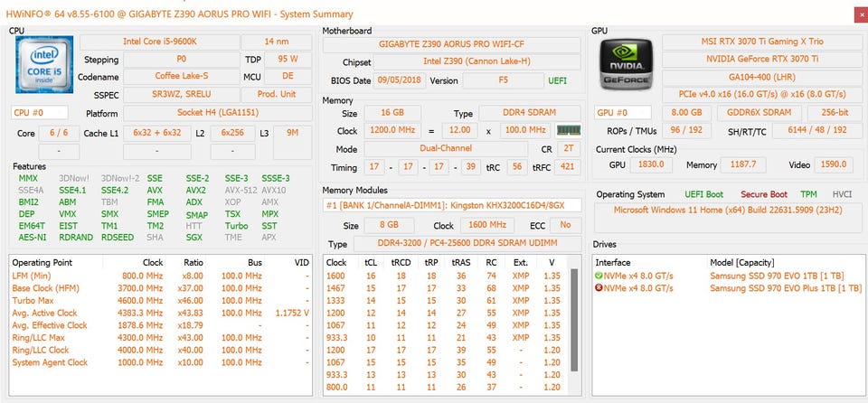Click the Intel Z390 (Cannon Lake-H) chipset field

click(477, 61)
